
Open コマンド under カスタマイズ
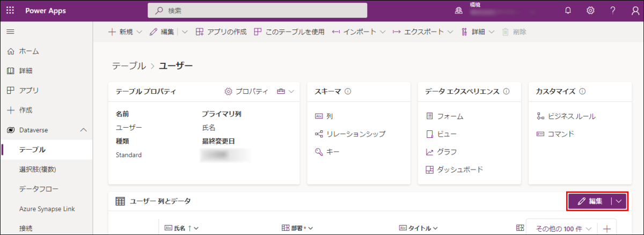point(555,134)
